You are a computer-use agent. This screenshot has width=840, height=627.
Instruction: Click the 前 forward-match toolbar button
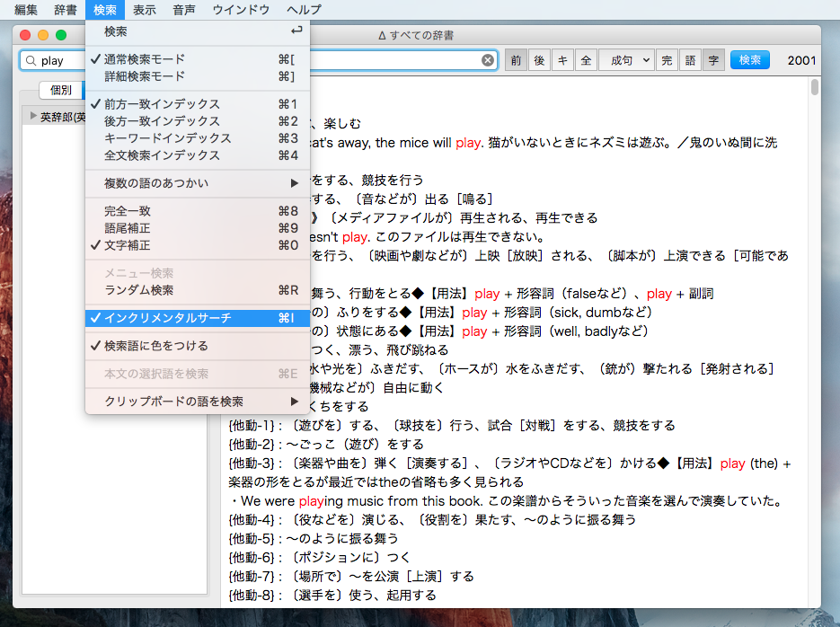click(x=516, y=60)
